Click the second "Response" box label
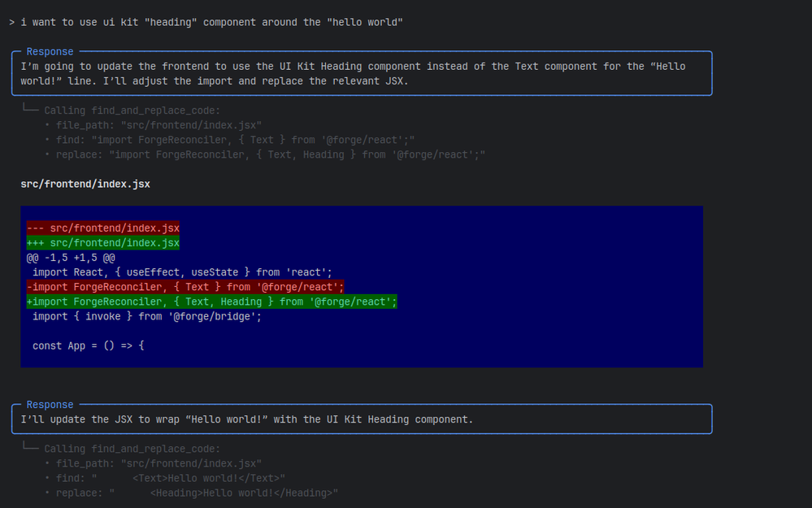This screenshot has width=812, height=508. [x=50, y=405]
